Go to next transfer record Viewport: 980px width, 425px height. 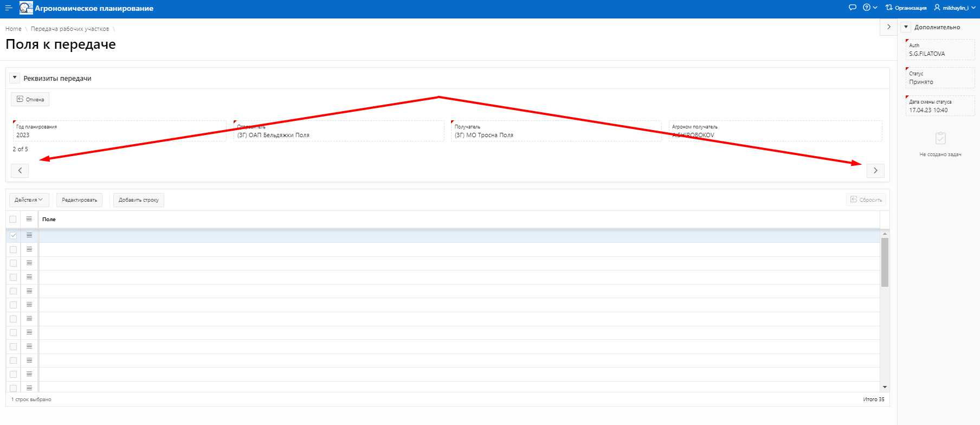point(875,171)
